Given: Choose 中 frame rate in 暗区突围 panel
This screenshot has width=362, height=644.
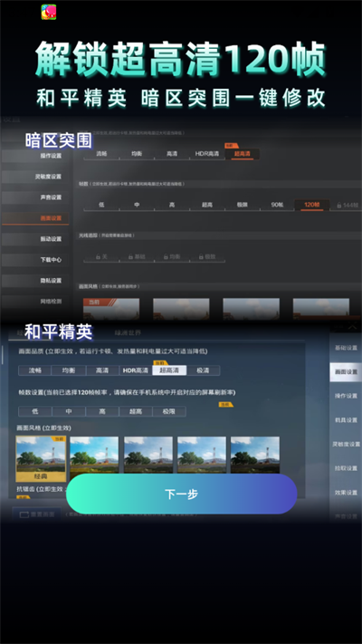Looking at the screenshot, I should tap(137, 205).
